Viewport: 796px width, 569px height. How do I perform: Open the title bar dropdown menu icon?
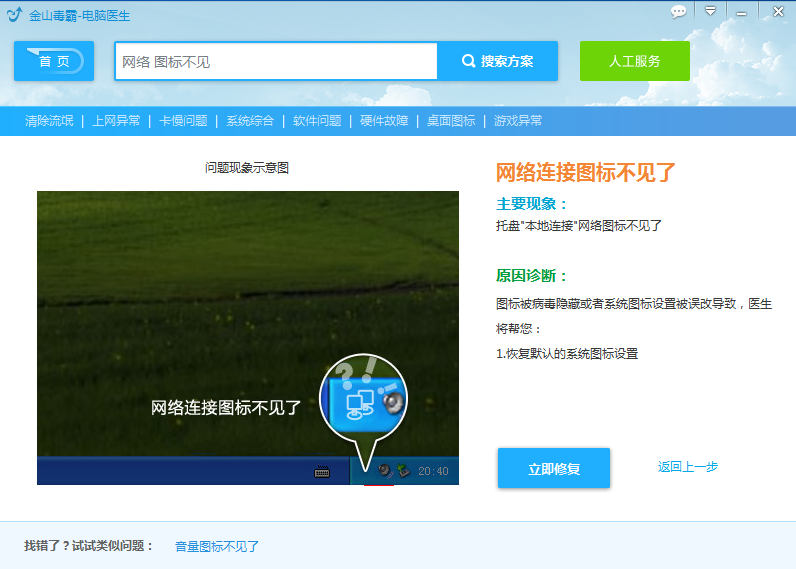[710, 11]
